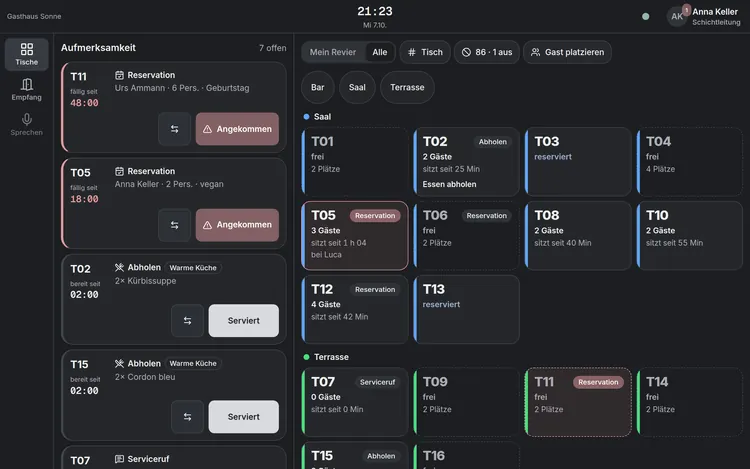
Task: Open the Empfang sidebar section
Action: point(27,89)
